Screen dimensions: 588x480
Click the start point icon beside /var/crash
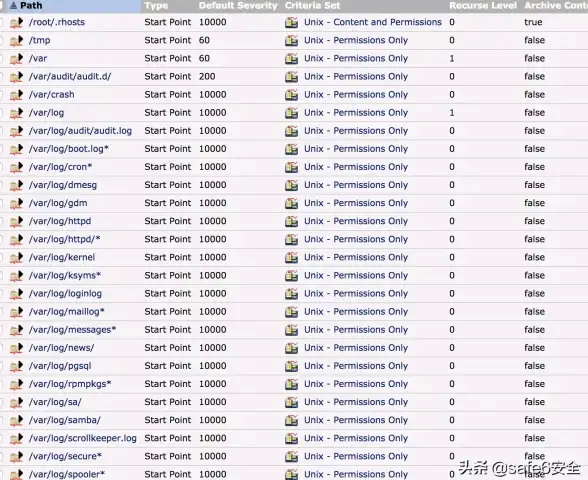click(x=16, y=95)
